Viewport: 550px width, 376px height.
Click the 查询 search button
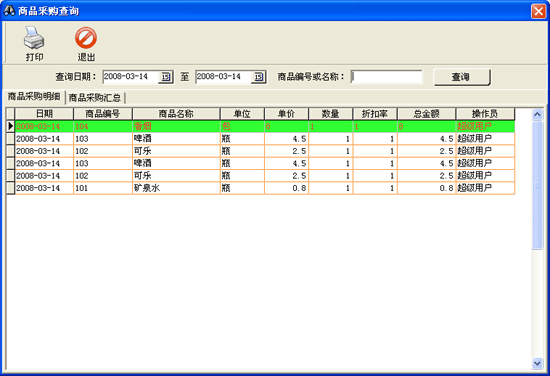pyautogui.click(x=462, y=77)
